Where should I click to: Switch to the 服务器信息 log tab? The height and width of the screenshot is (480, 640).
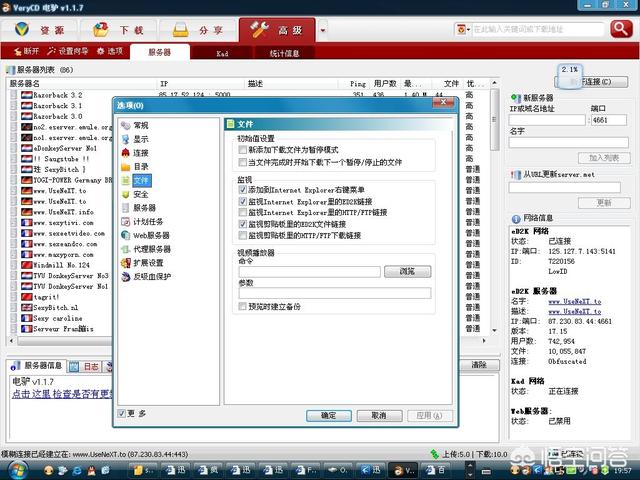[x=37, y=366]
